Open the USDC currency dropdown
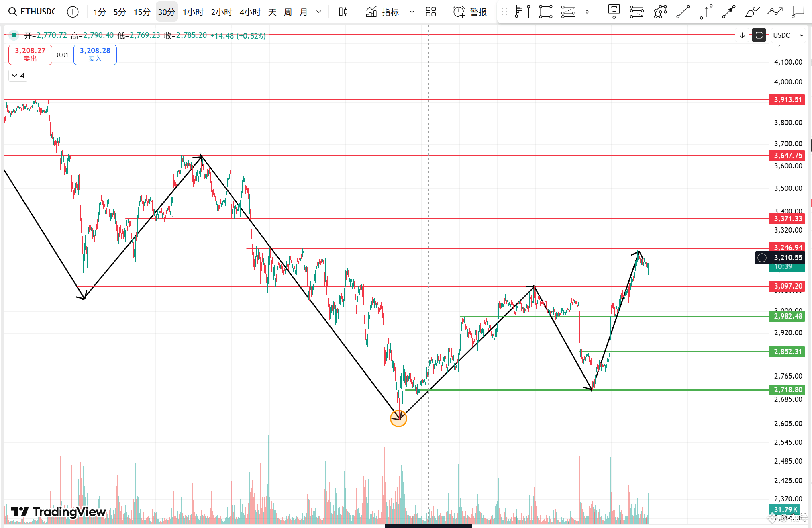The image size is (812, 528). click(x=788, y=35)
